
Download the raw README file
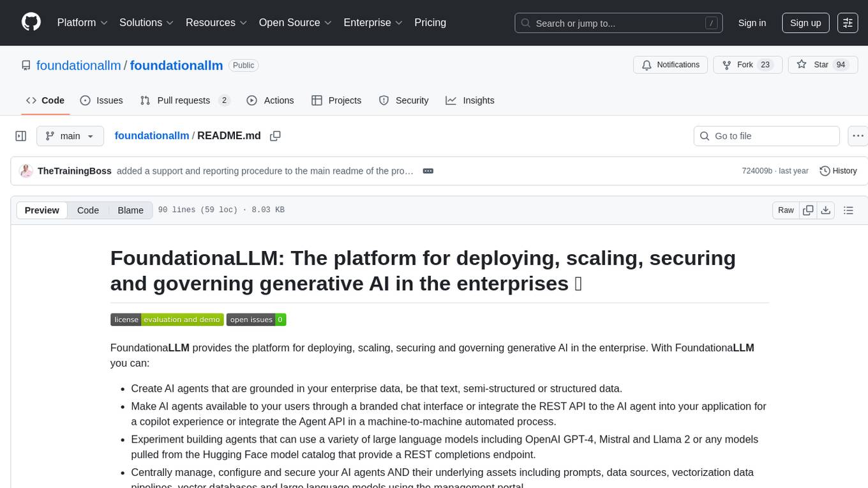pos(825,210)
